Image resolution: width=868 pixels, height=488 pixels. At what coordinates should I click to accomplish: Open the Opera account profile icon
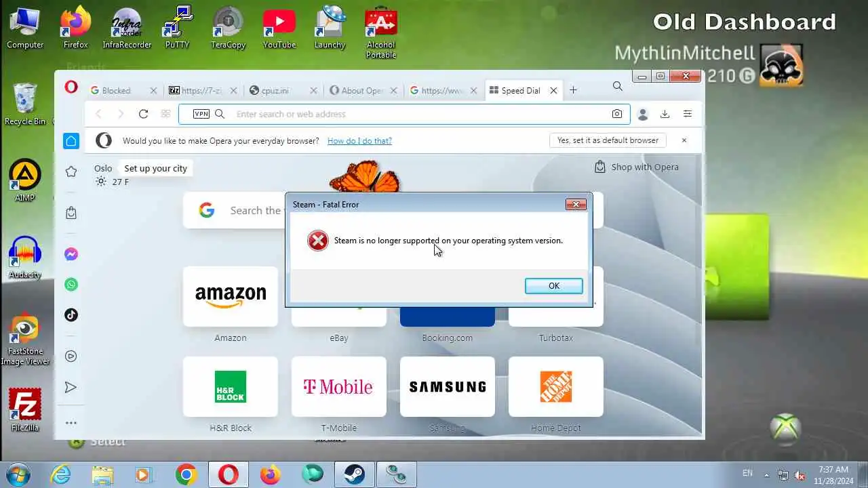tap(643, 115)
